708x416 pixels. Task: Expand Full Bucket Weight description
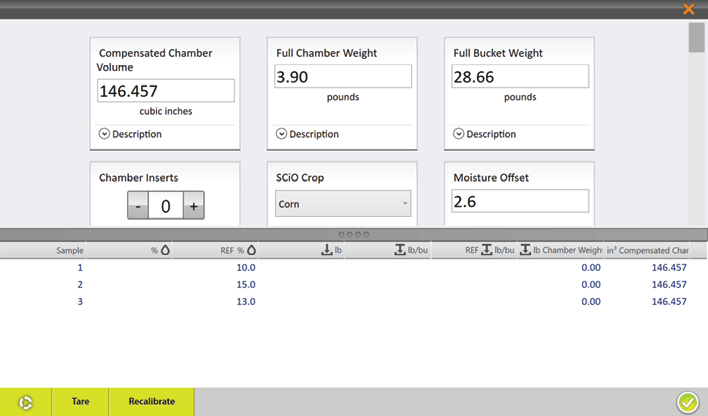pos(484,134)
